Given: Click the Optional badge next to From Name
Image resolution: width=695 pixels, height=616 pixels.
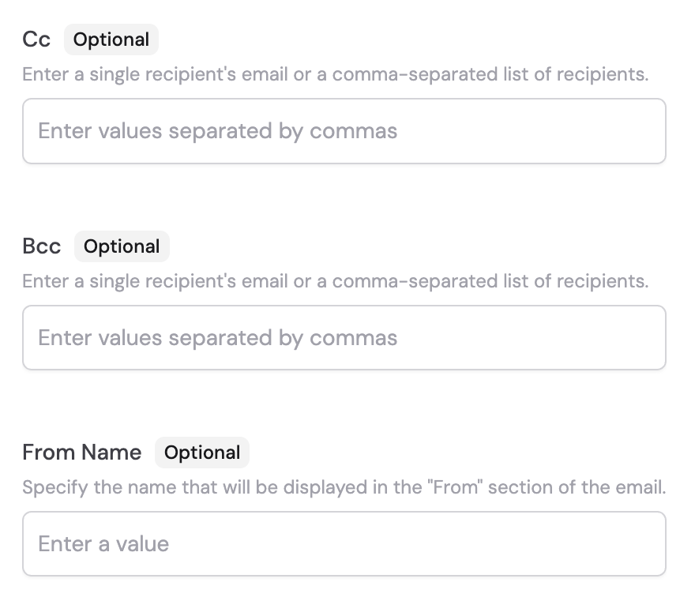Looking at the screenshot, I should point(201,452).
